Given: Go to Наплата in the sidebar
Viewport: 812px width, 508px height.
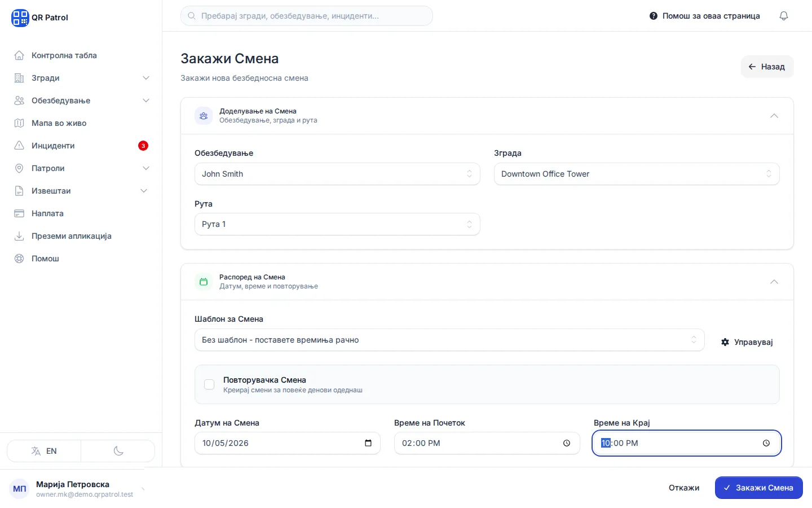Looking at the screenshot, I should (81, 213).
